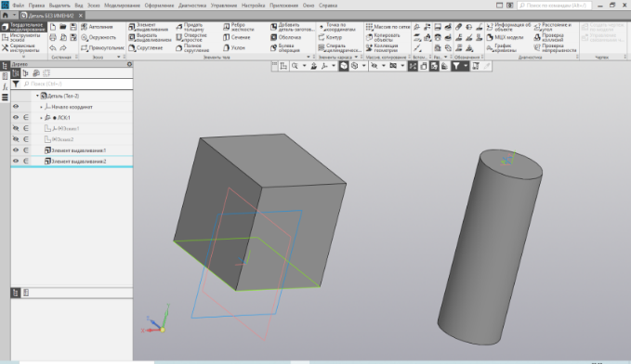The height and width of the screenshot is (364, 631).
Task: Click Массив по сетке tool
Action: pyautogui.click(x=388, y=27)
